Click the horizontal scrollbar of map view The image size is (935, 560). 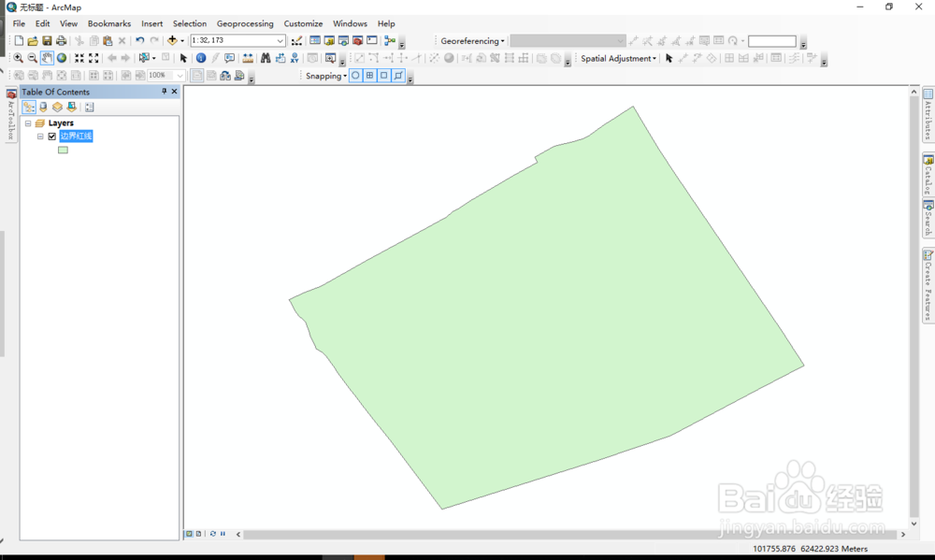[570, 535]
